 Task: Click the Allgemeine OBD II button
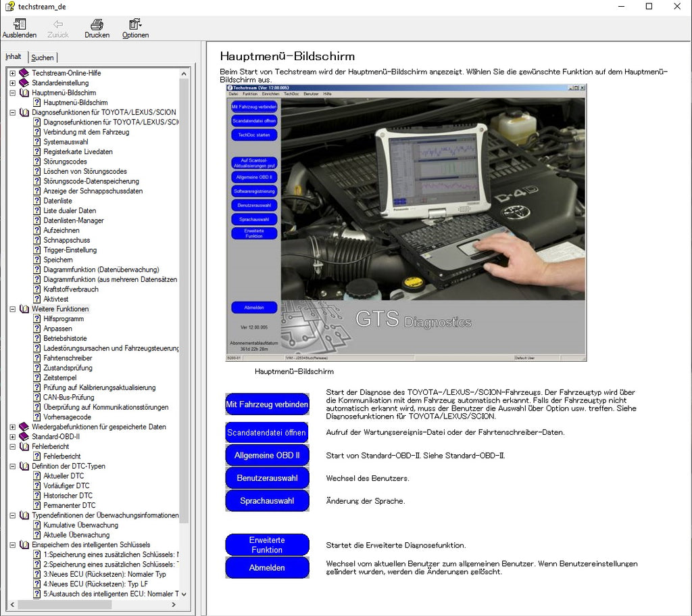(267, 455)
